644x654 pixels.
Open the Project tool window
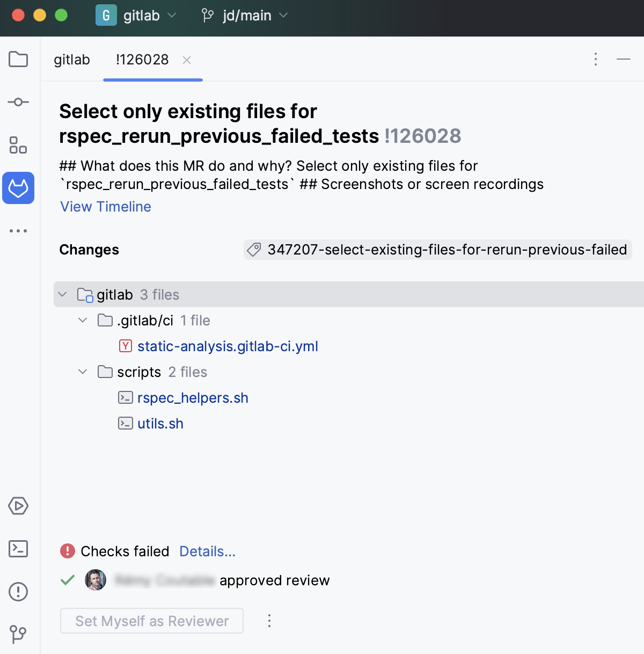[18, 59]
